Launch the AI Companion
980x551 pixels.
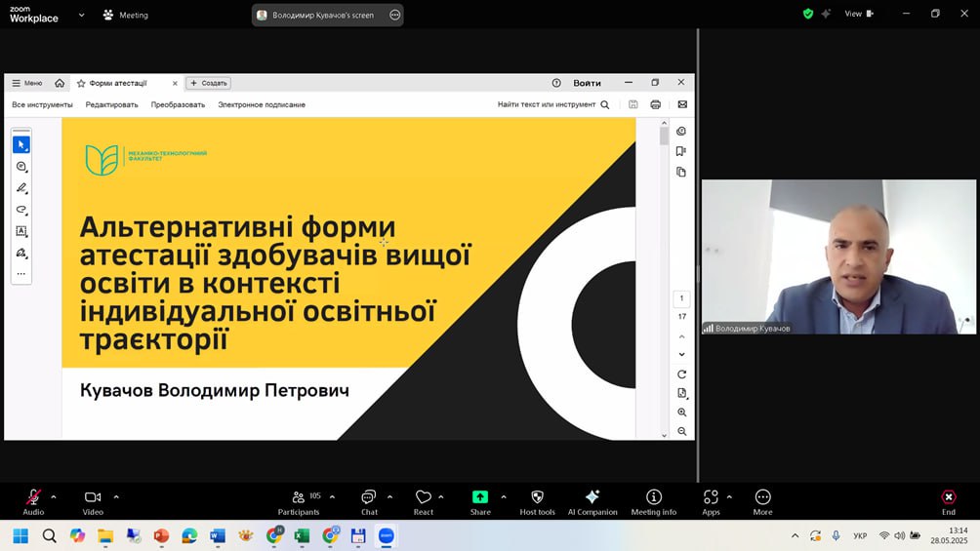[x=592, y=498]
